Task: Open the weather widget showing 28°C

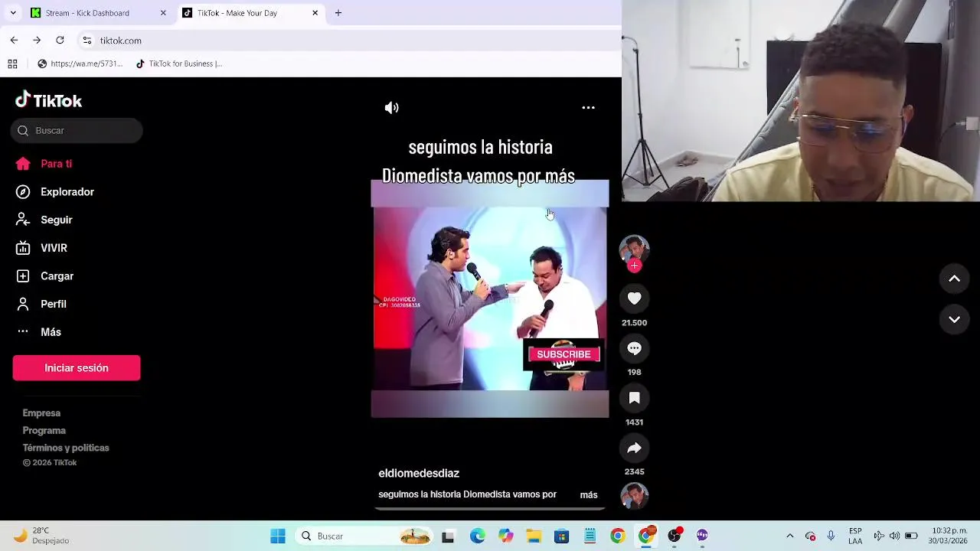Action: (x=42, y=536)
